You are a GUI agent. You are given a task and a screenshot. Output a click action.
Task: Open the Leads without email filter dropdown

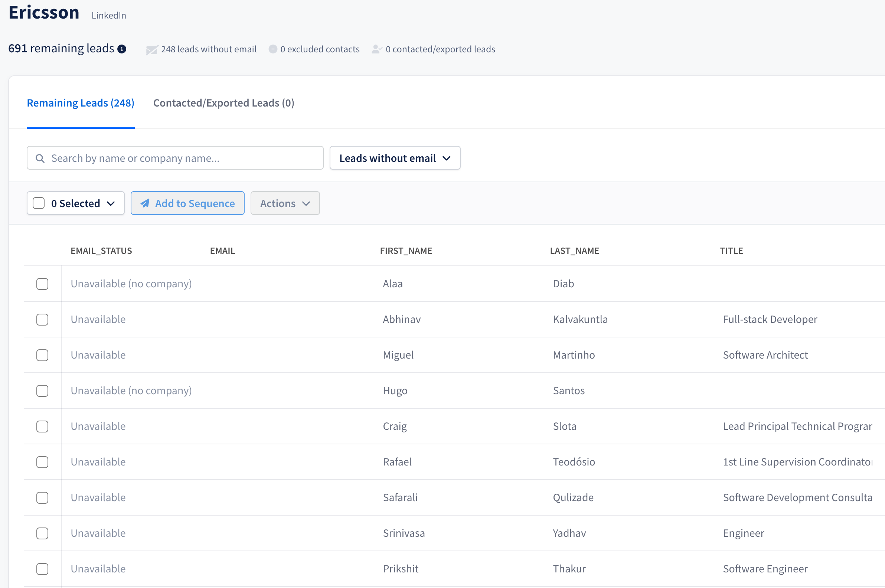coord(395,158)
